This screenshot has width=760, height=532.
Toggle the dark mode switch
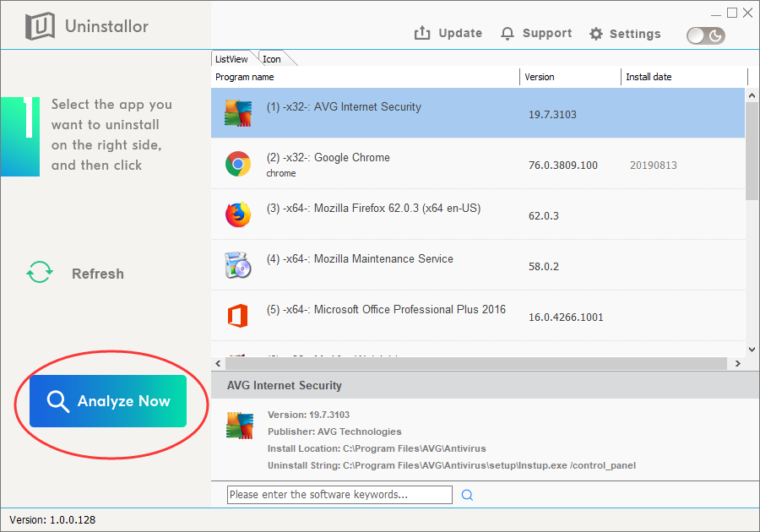(x=706, y=35)
